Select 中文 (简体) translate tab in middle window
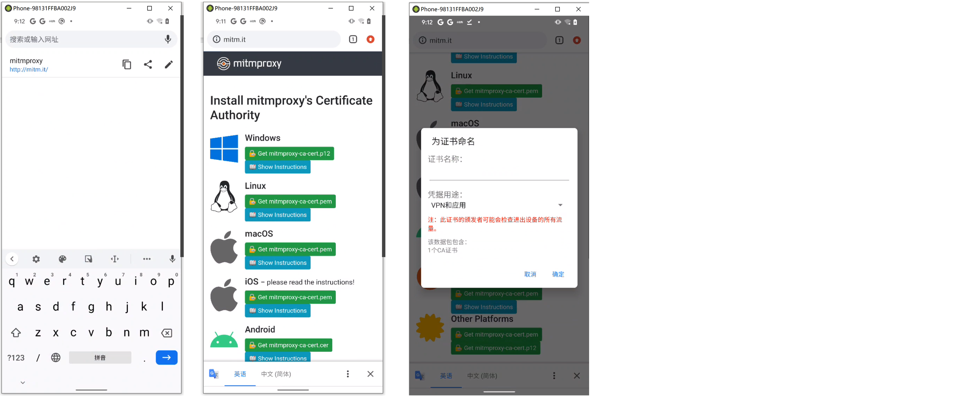Screen dimensions: 980x399 click(x=276, y=374)
